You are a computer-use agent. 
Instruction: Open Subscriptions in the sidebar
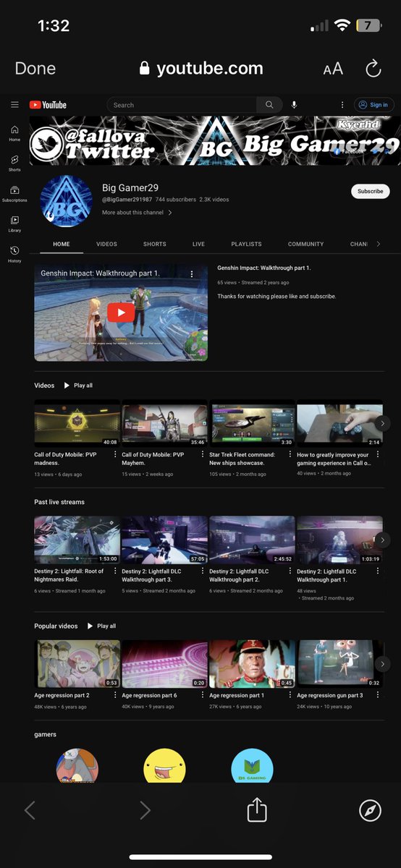coord(14,194)
